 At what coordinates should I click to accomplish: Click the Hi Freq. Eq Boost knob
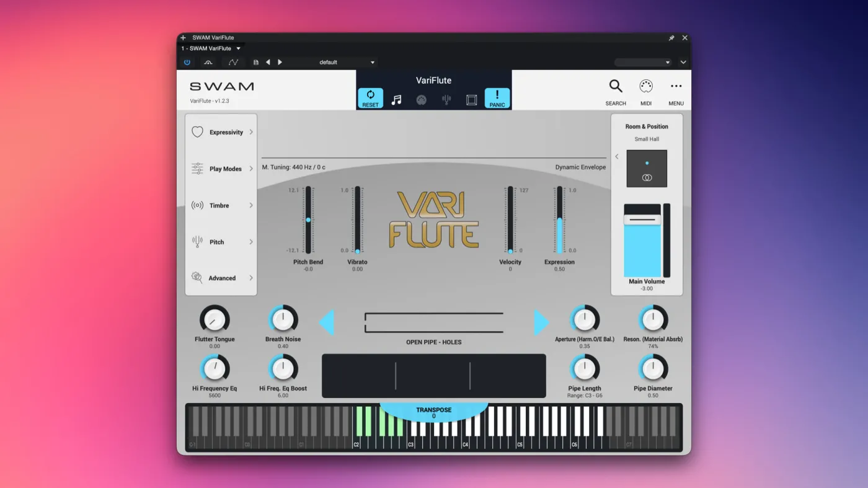pos(283,369)
